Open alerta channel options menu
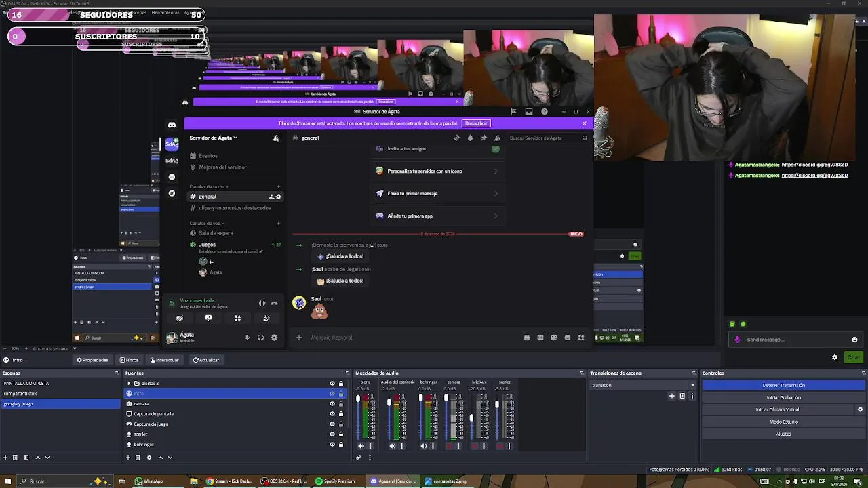Screen dimensions: 868x488 [370, 446]
